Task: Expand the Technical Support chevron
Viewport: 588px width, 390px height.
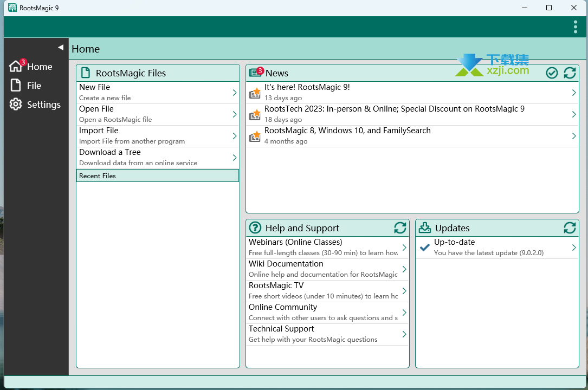Action: pyautogui.click(x=404, y=335)
